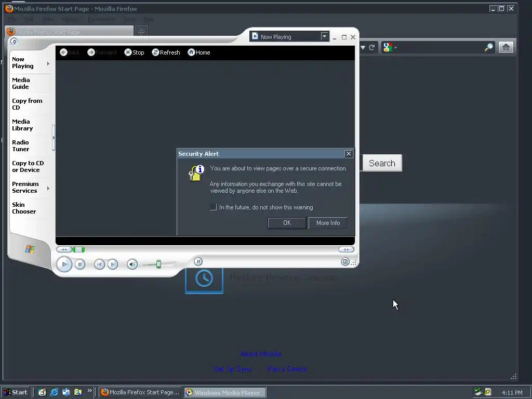Launch Internet Explorer from the quick launch bar
Screen dimensions: 532x399
54,392
